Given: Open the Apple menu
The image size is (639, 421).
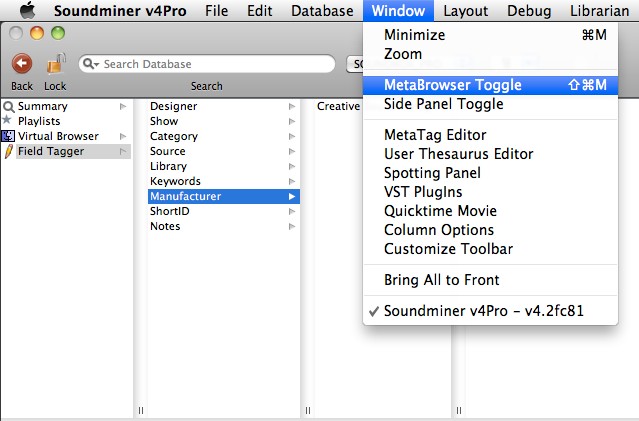Looking at the screenshot, I should (x=27, y=11).
